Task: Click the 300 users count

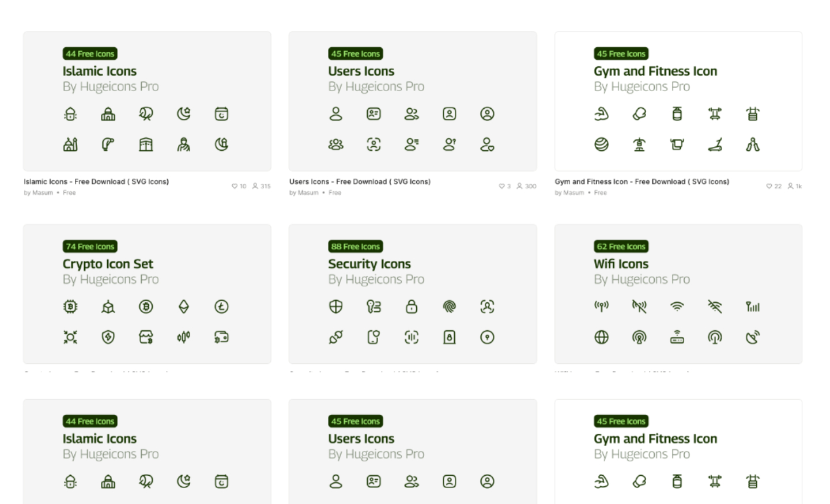Action: pos(526,186)
